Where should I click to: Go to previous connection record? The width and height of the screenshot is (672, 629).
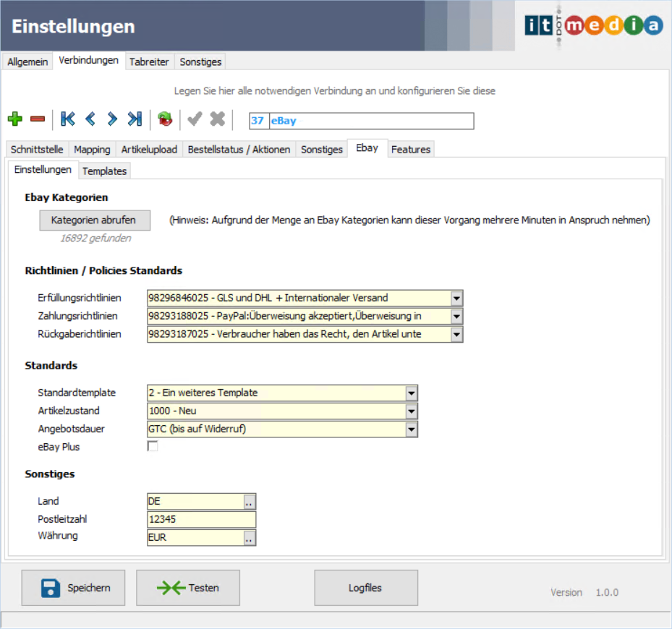90,119
